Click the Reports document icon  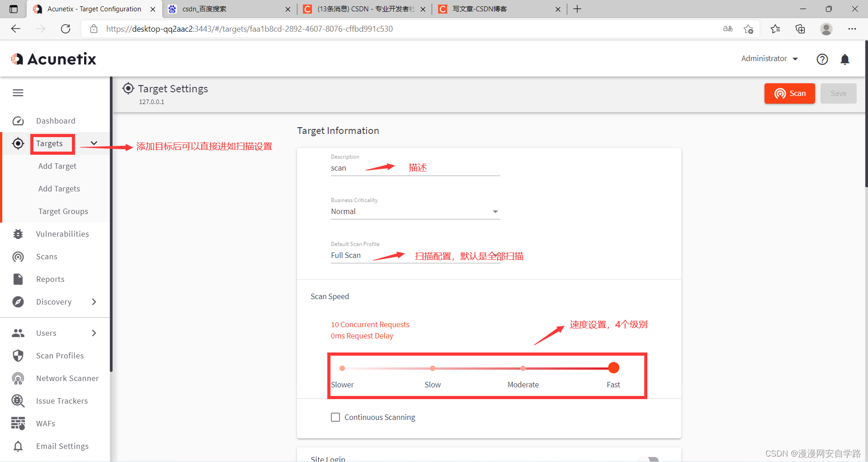point(18,279)
